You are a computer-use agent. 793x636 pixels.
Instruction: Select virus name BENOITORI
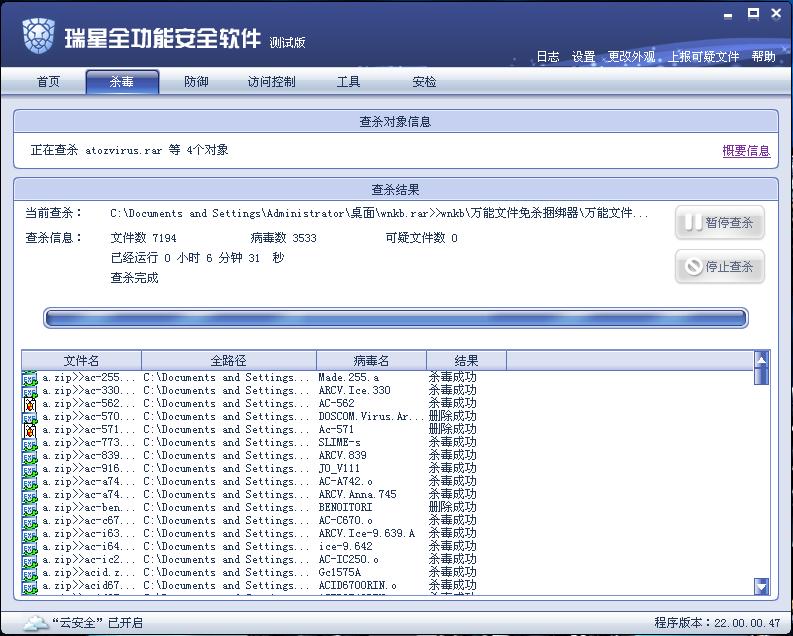pyautogui.click(x=345, y=508)
